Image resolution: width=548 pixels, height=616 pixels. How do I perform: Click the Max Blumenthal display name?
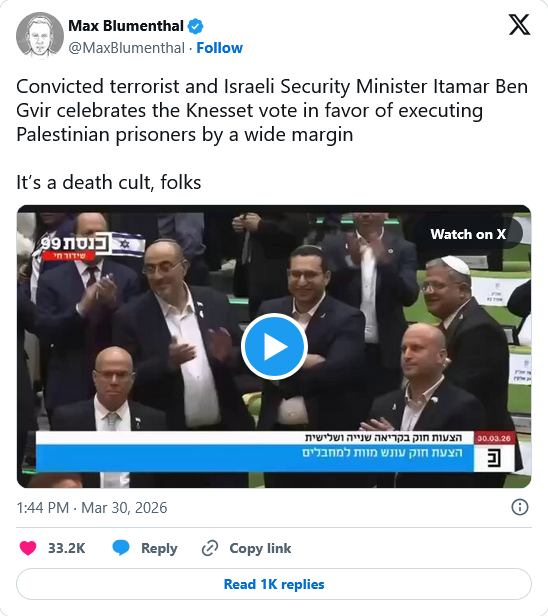pyautogui.click(x=126, y=26)
